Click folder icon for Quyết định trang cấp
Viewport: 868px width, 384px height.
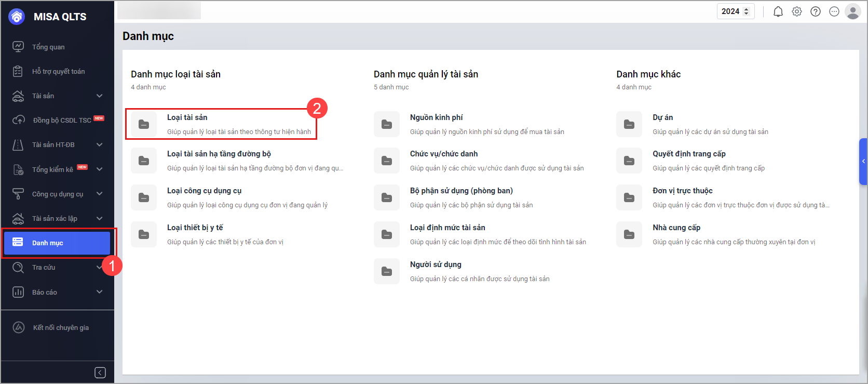coord(629,161)
